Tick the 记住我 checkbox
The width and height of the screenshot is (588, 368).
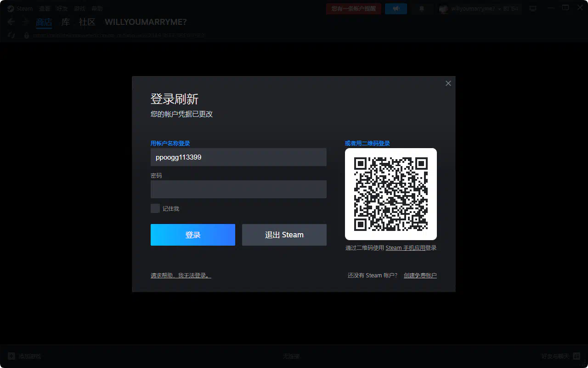tap(155, 208)
